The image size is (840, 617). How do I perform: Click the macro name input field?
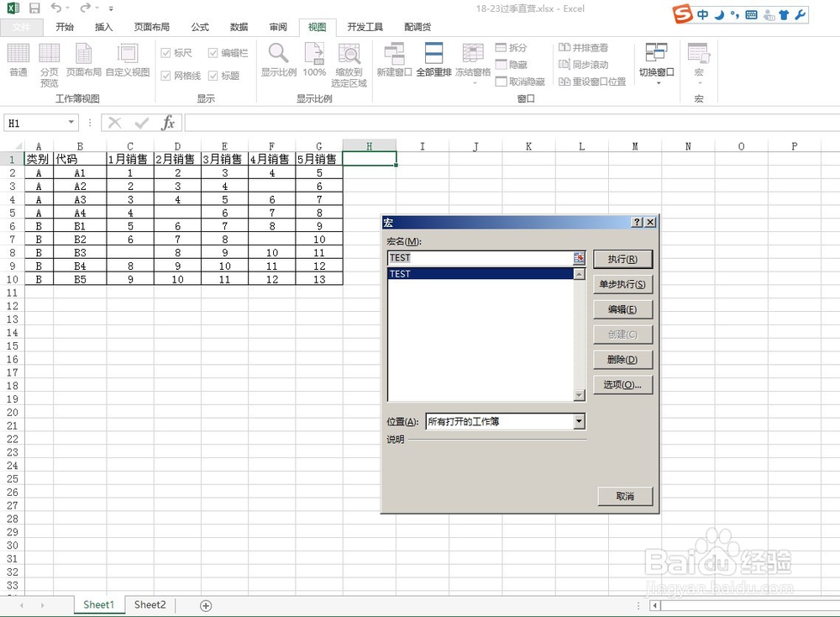(x=480, y=258)
